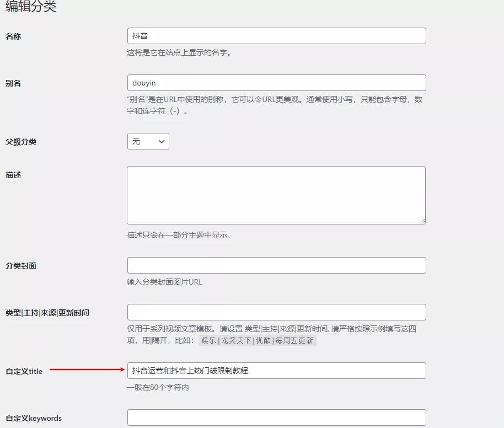Focus the 类型|主持|来源|更新时间 input field

coord(276,312)
